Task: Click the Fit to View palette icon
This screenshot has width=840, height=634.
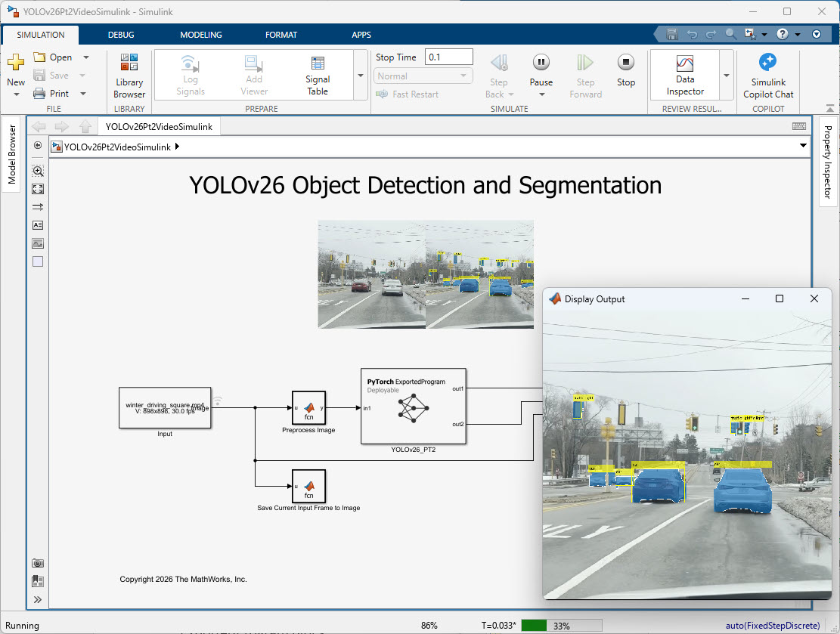Action: coord(38,189)
